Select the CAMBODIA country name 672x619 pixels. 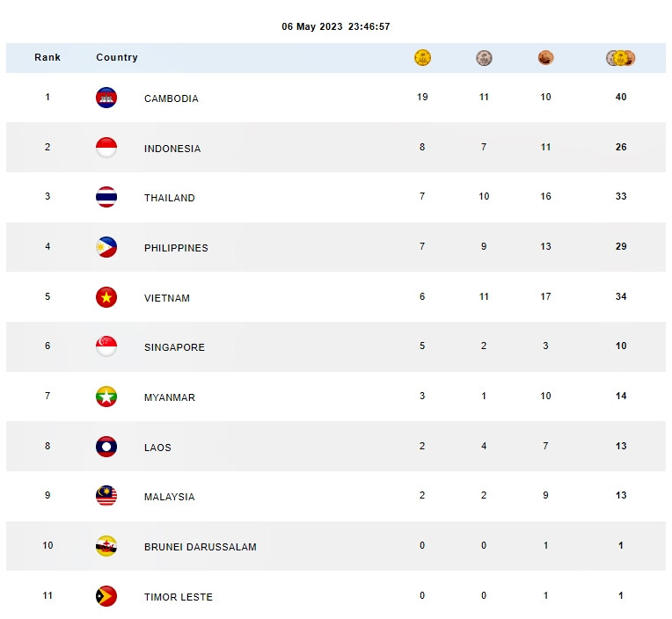click(x=172, y=98)
